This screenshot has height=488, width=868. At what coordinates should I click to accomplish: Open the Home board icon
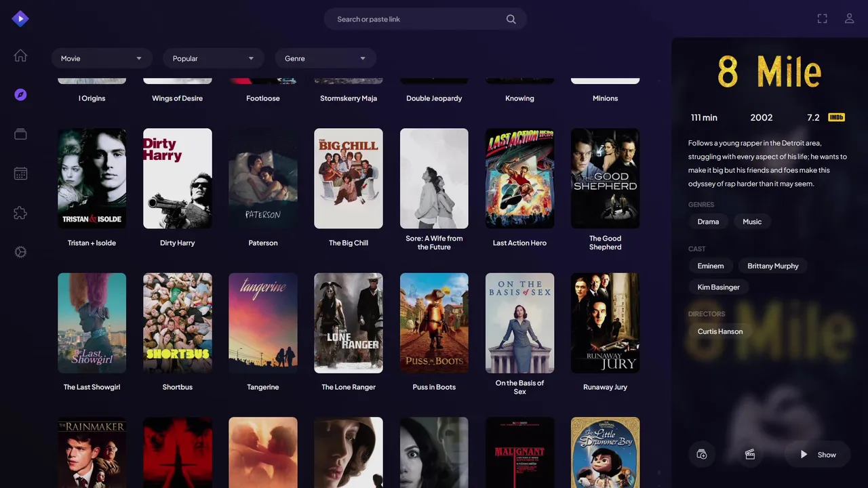coord(20,56)
